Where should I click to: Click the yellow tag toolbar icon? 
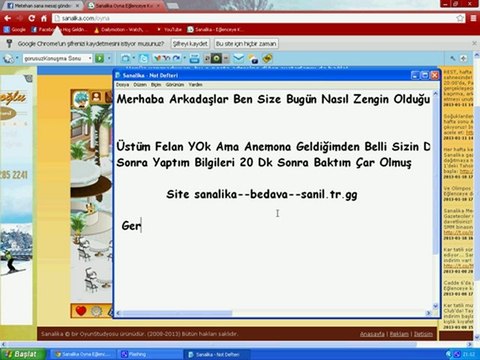click(267, 59)
